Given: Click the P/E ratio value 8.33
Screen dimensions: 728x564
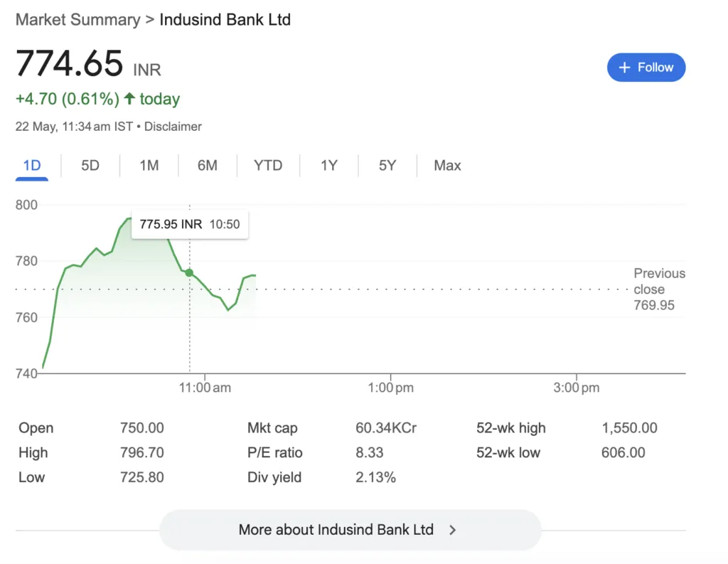Looking at the screenshot, I should point(369,452).
